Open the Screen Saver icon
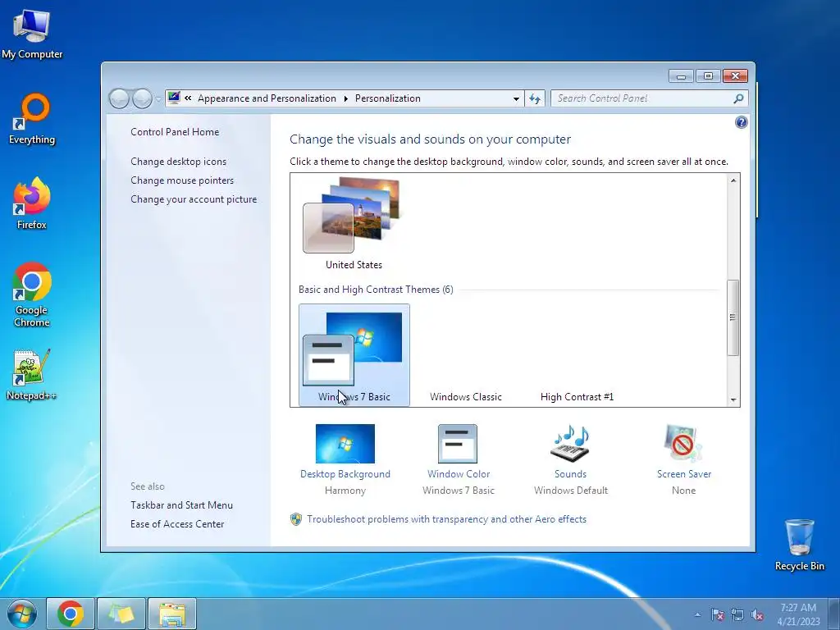Viewport: 840px width, 630px height. [x=683, y=444]
